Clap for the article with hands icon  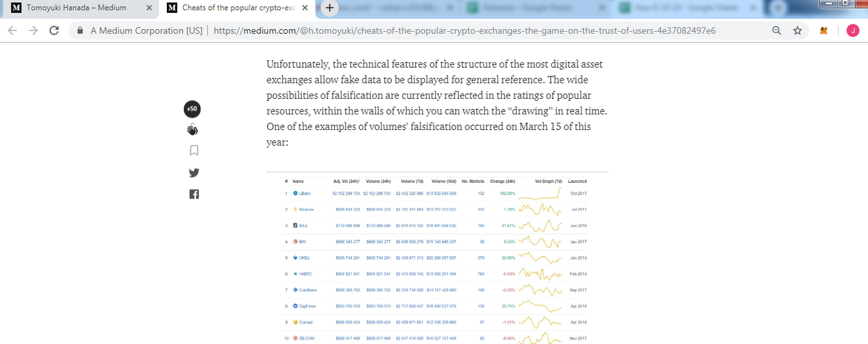coord(193,129)
